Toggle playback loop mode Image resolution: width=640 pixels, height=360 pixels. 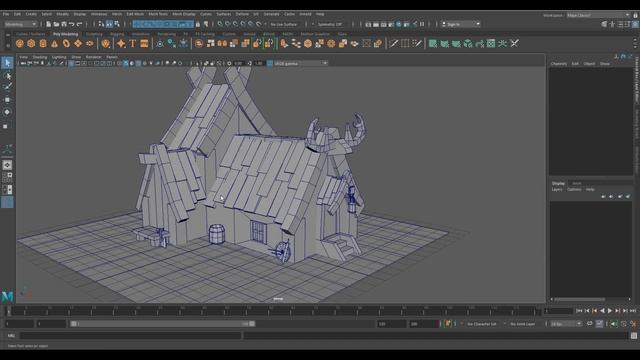[x=589, y=324]
